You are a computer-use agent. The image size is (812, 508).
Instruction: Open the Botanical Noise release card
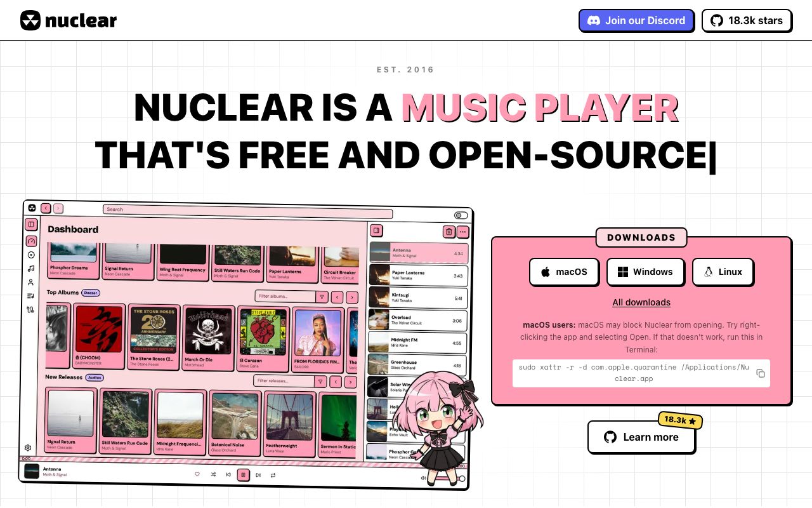[235, 424]
